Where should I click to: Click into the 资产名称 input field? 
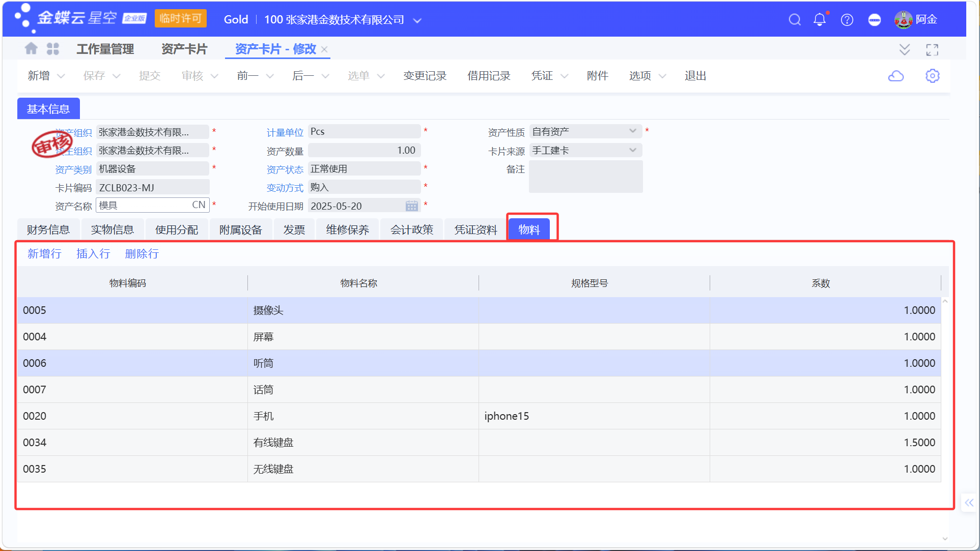tap(152, 205)
